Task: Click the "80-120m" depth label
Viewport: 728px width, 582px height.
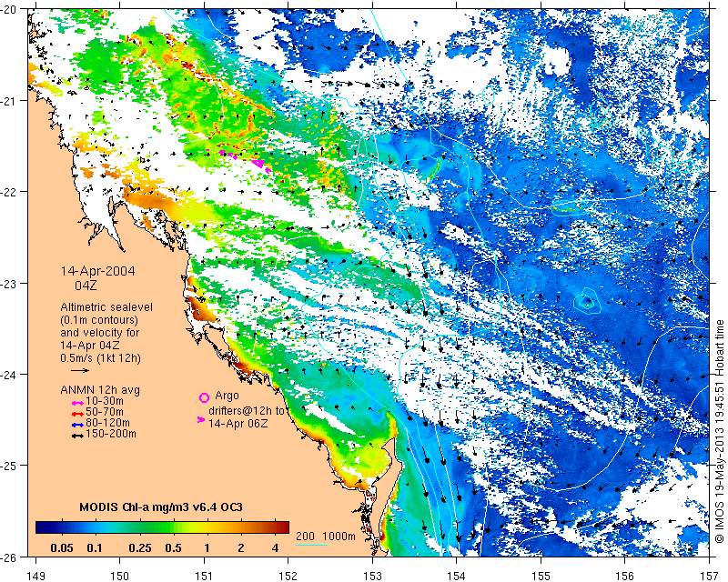Action: click(107, 423)
